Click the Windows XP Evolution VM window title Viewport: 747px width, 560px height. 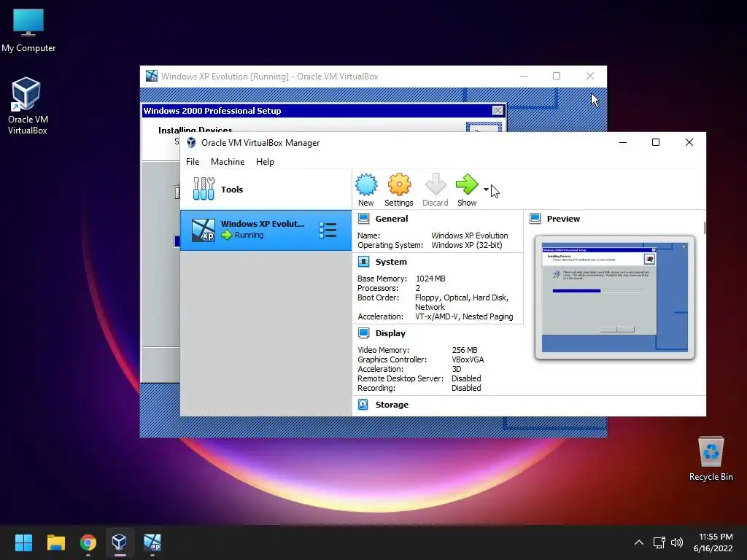[x=270, y=76]
